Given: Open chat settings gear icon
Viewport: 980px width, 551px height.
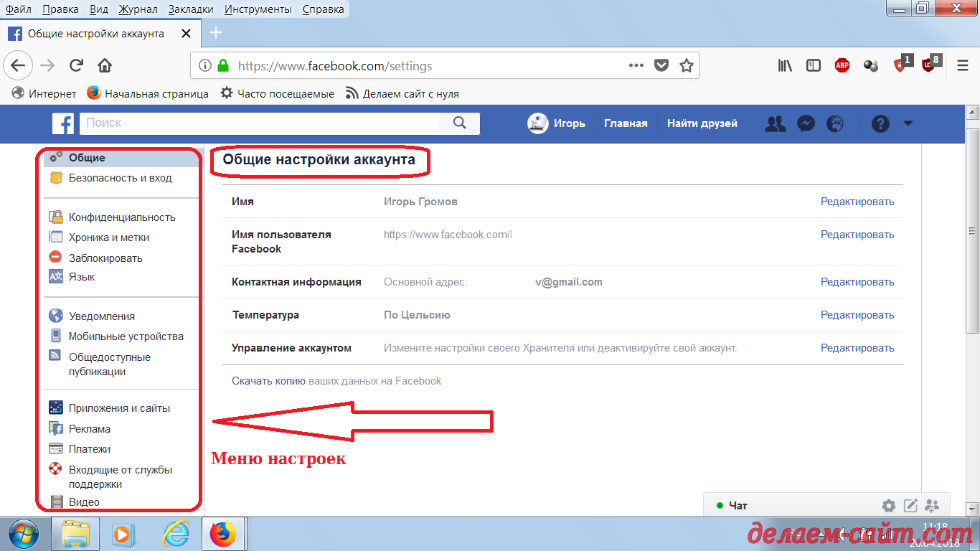Looking at the screenshot, I should click(889, 505).
